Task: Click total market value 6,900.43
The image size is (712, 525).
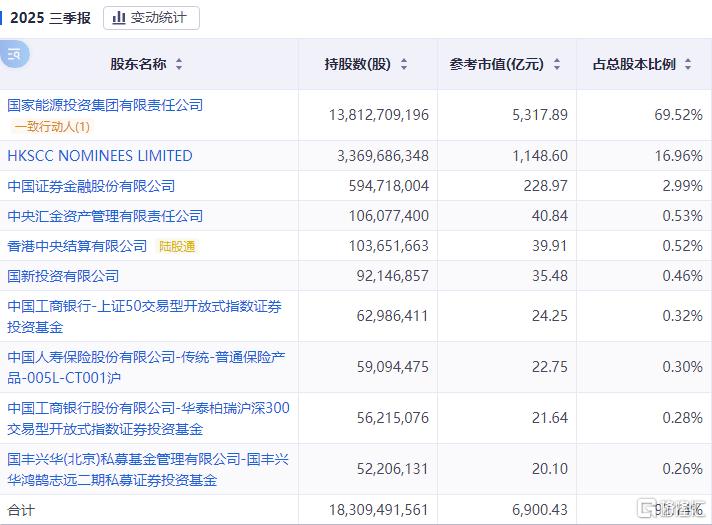Action: point(540,510)
